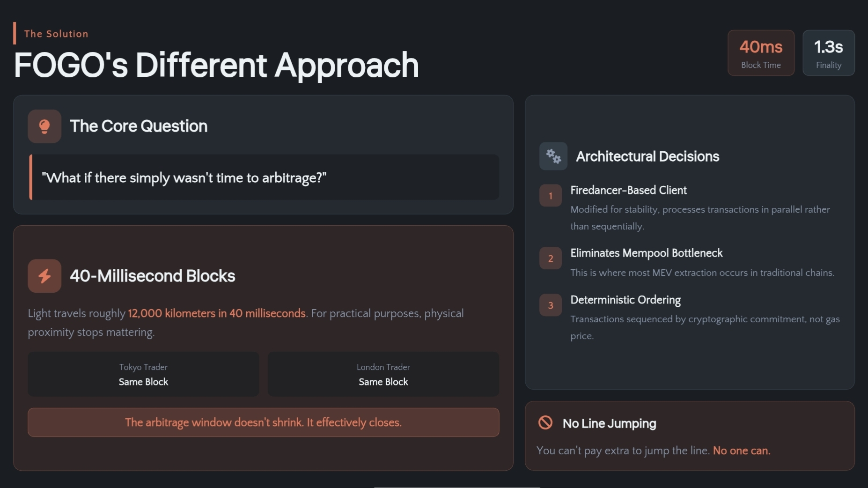This screenshot has height=488, width=868.
Task: Select the London Trader card
Action: 383,374
